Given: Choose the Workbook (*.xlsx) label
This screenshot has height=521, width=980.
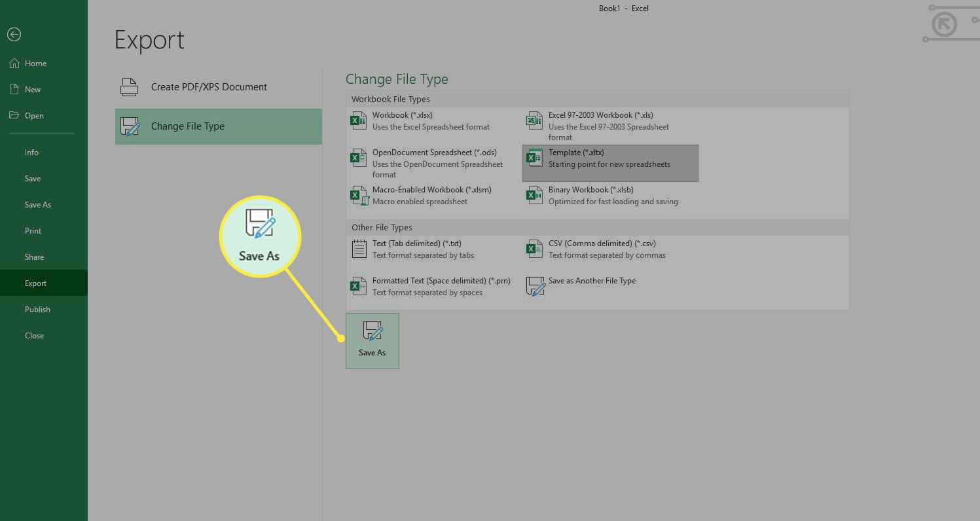Looking at the screenshot, I should pyautogui.click(x=402, y=115).
